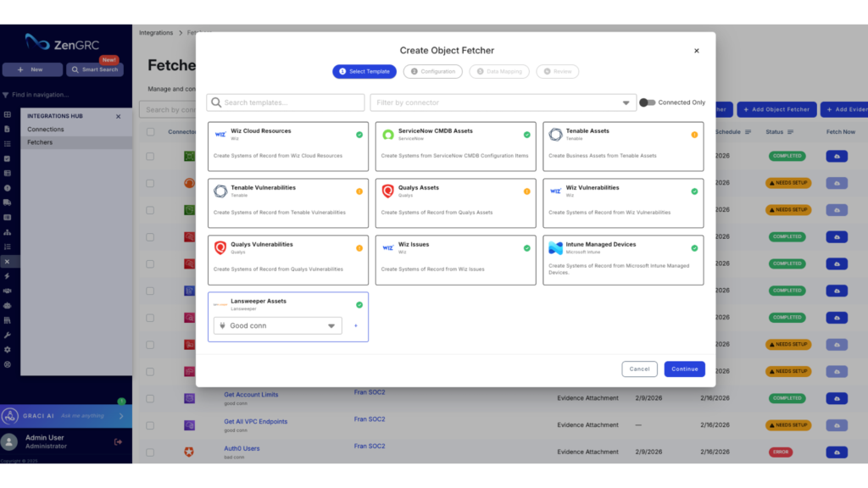Go to Configuration step
868x488 pixels.
coord(432,71)
